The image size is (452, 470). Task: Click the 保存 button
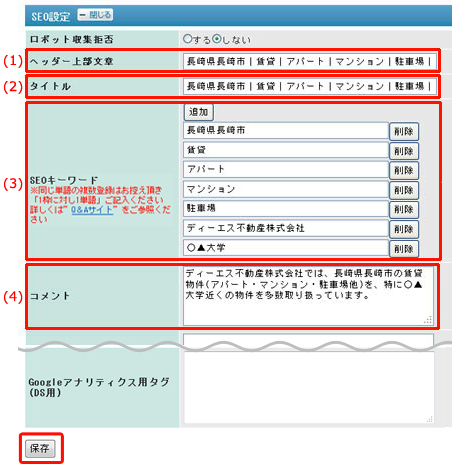point(40,448)
